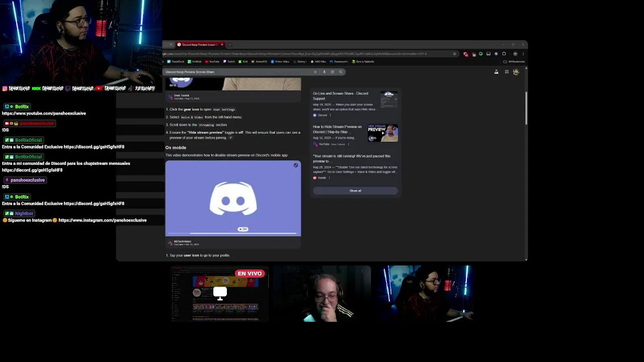Click the results page vertical scrollbar
This screenshot has width=644, height=362.
[526, 108]
